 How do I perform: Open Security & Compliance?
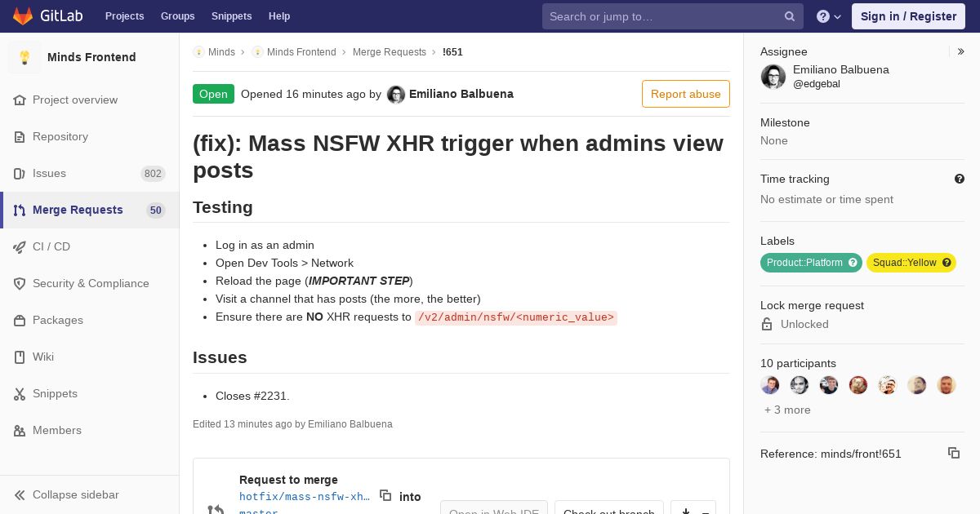(x=90, y=283)
